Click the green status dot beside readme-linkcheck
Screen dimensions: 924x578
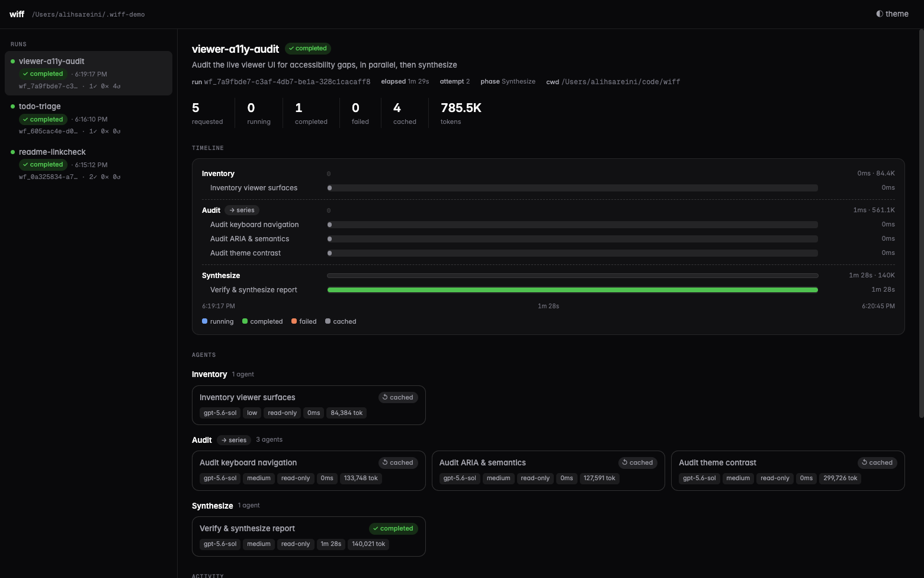(12, 152)
